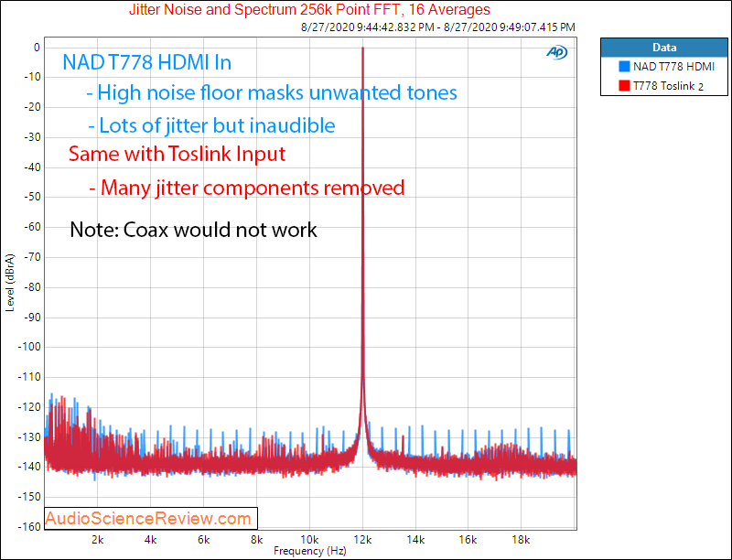
Task: Click the '-120' level axis label
Action: tap(29, 407)
